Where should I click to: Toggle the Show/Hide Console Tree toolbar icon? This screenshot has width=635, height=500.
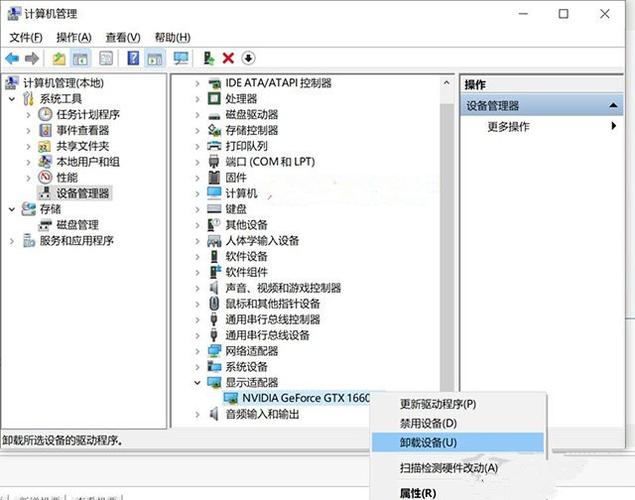click(x=80, y=59)
